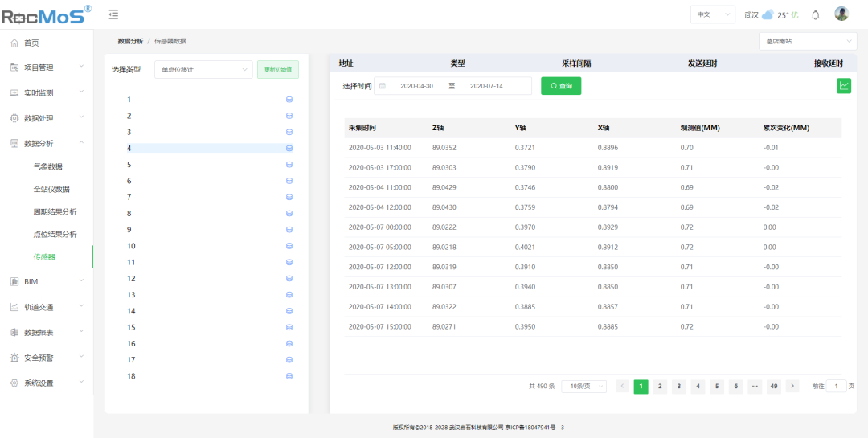
Task: Click the database icon for sensor 18
Action: [289, 376]
